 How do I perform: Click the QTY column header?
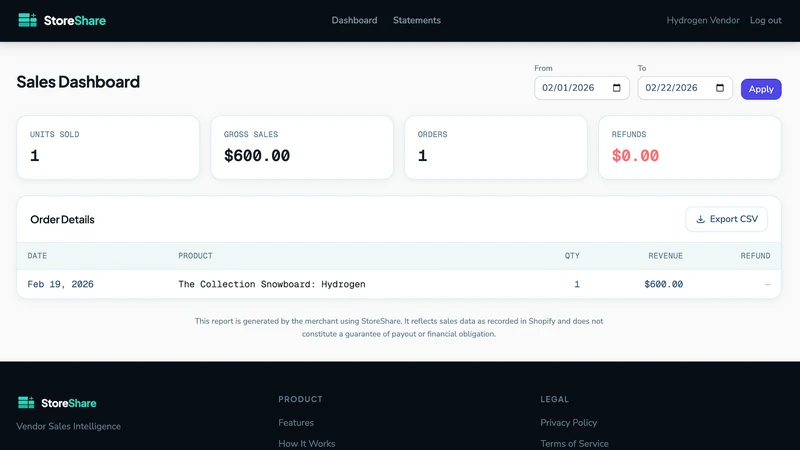pyautogui.click(x=572, y=256)
